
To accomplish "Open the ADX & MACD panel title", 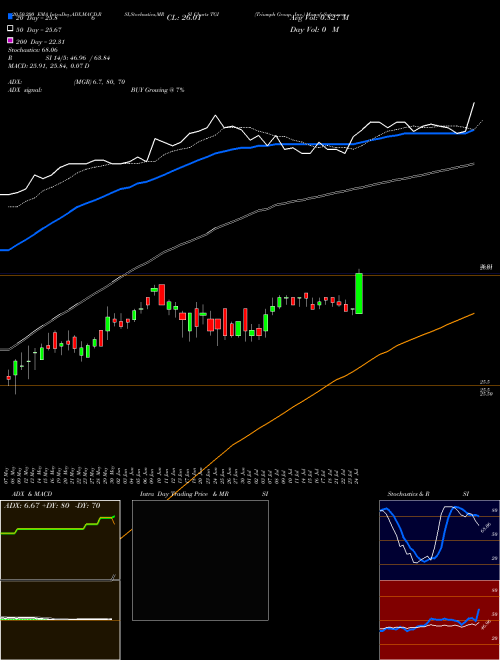I will [32, 494].
